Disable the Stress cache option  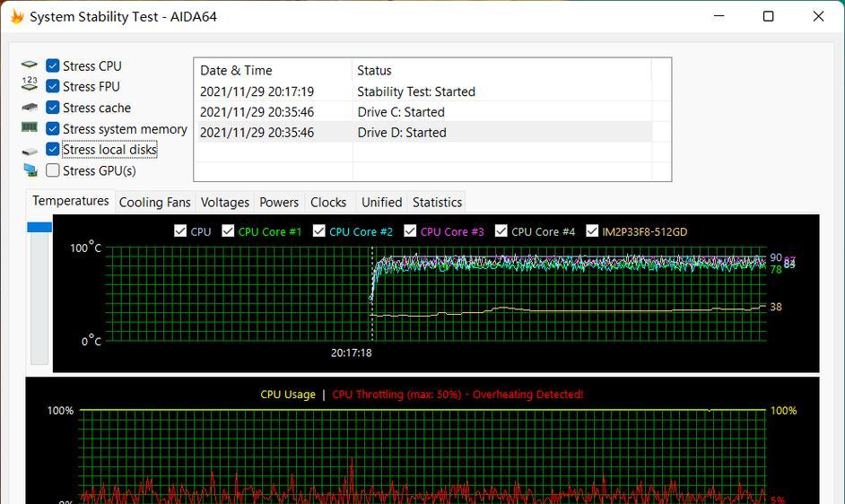(x=53, y=108)
